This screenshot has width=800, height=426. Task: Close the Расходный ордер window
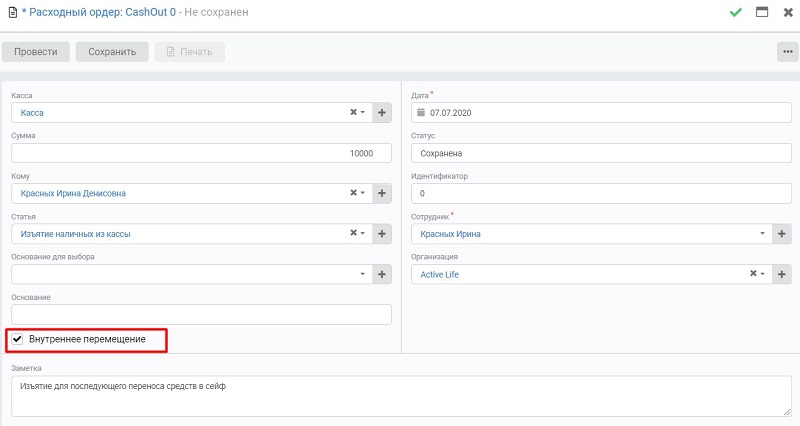pos(788,12)
